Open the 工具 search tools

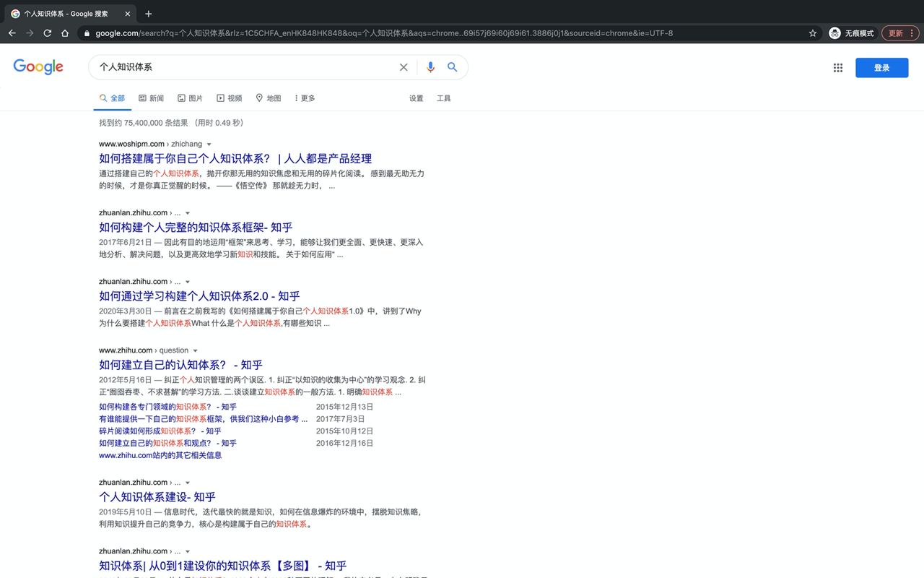point(443,98)
